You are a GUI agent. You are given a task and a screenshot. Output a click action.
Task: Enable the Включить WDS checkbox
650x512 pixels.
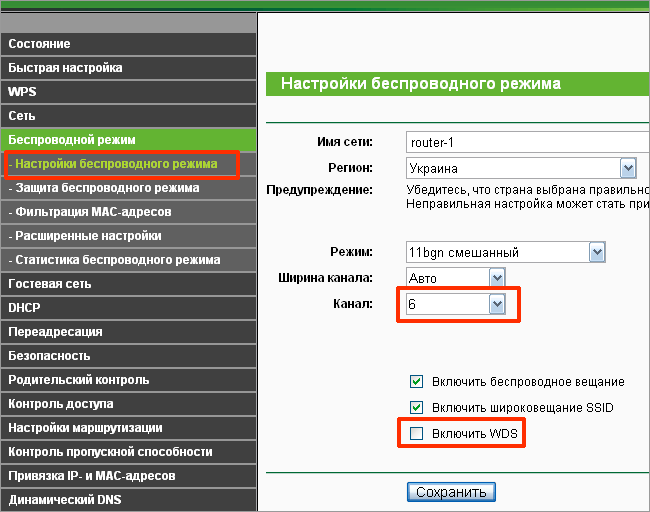pos(416,434)
